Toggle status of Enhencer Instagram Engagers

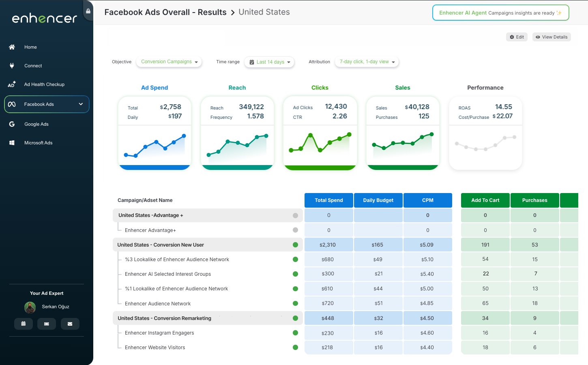tap(295, 333)
